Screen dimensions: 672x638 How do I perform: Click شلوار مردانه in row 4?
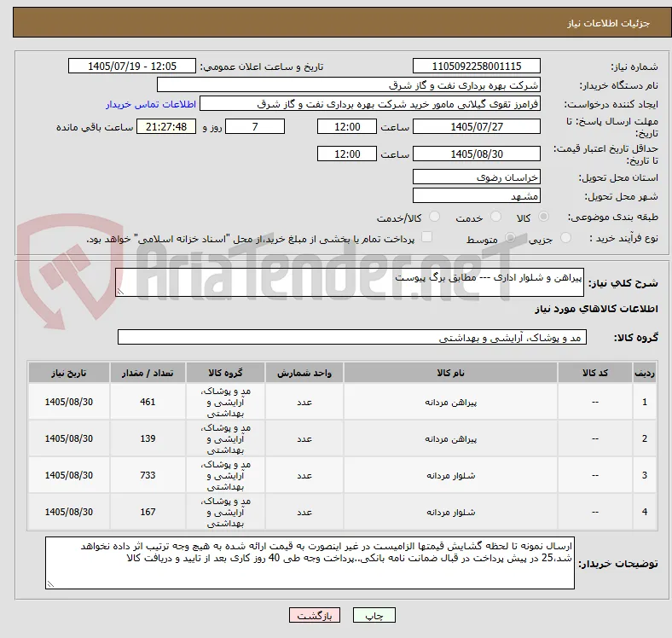(450, 512)
